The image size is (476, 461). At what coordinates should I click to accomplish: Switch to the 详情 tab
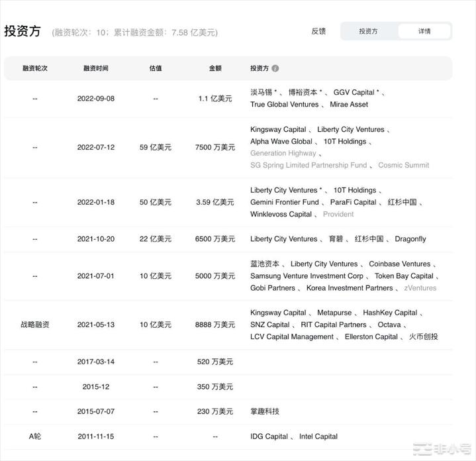424,31
